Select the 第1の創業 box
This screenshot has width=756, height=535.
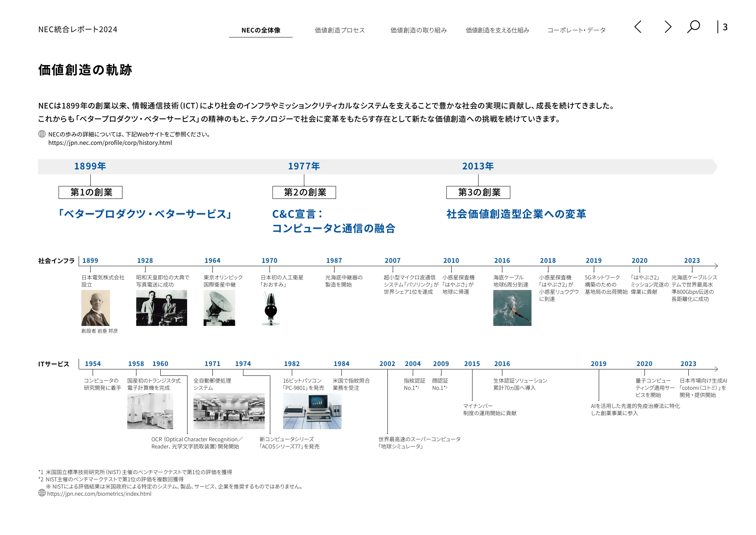pyautogui.click(x=90, y=192)
